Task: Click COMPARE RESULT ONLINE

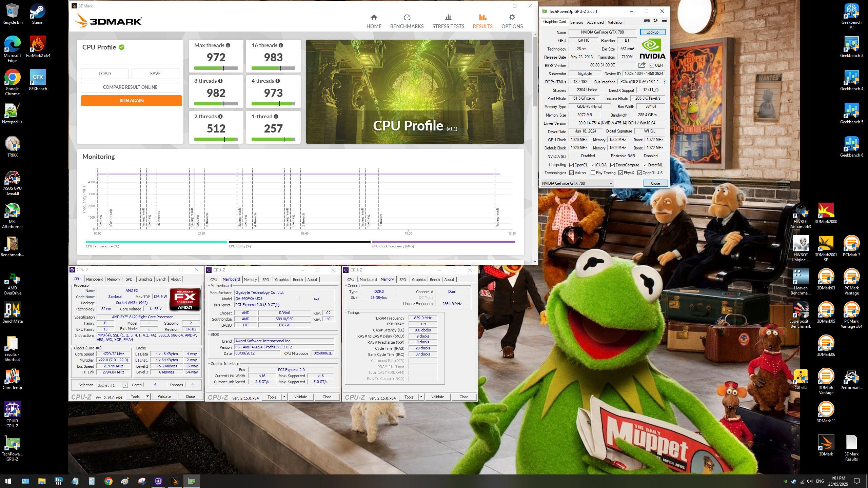Action: point(130,87)
